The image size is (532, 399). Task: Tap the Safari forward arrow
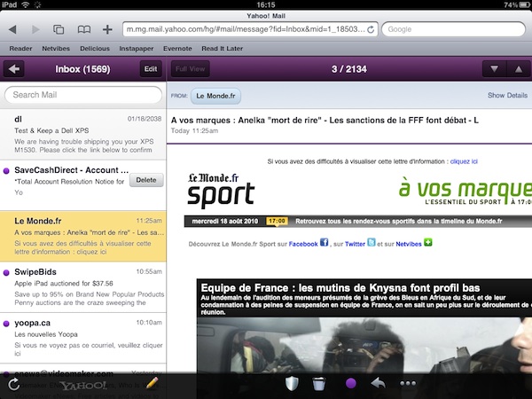click(x=35, y=29)
